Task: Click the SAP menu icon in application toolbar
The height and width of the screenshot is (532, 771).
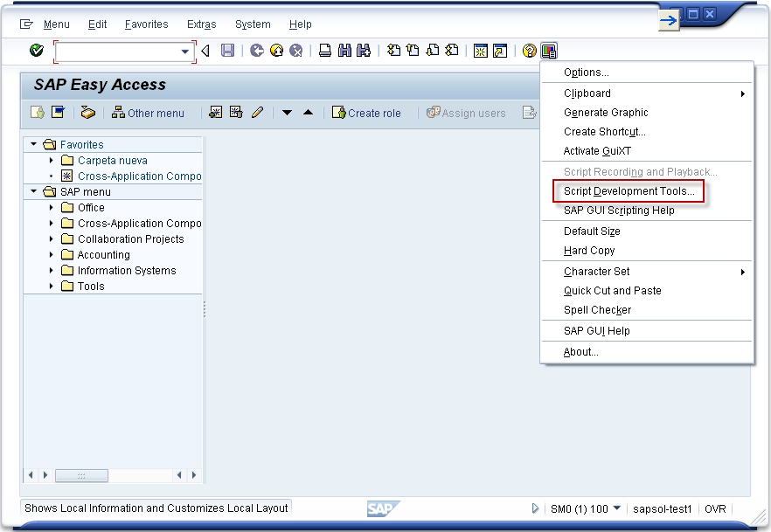Action: point(58,113)
